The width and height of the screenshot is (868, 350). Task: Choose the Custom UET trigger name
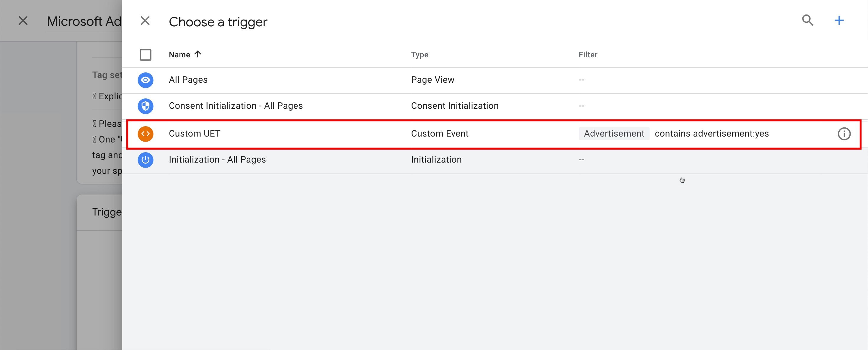point(195,134)
